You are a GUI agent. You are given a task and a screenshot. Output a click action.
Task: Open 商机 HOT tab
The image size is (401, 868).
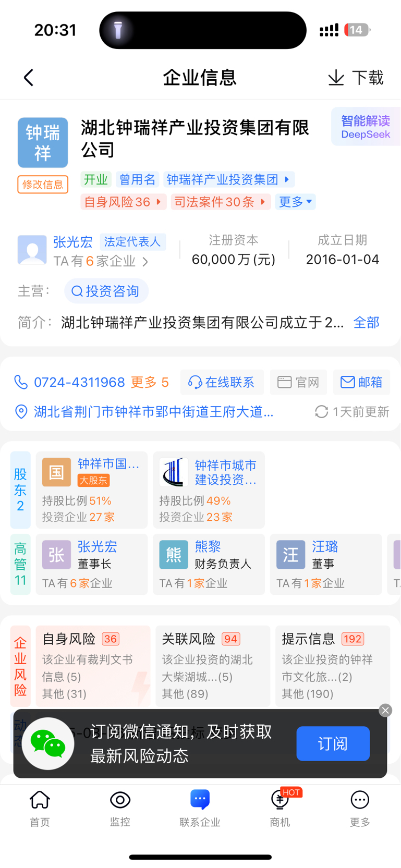point(281,809)
